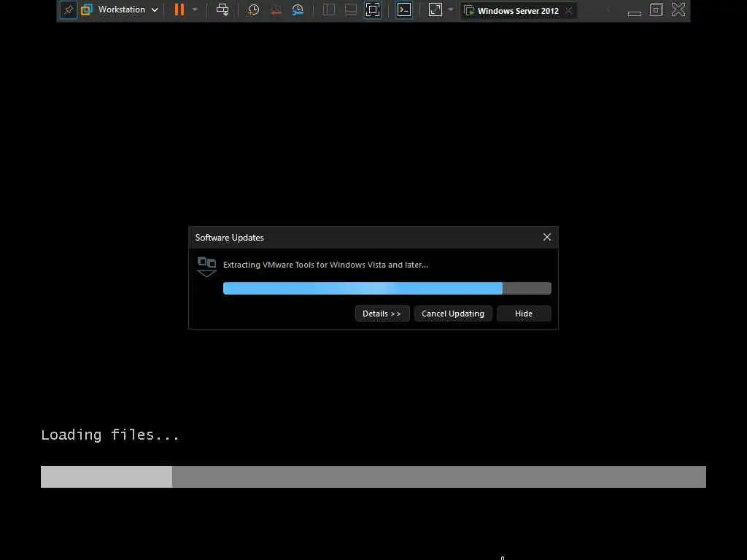The height and width of the screenshot is (560, 747).
Task: Open the console view icon
Action: [x=404, y=9]
